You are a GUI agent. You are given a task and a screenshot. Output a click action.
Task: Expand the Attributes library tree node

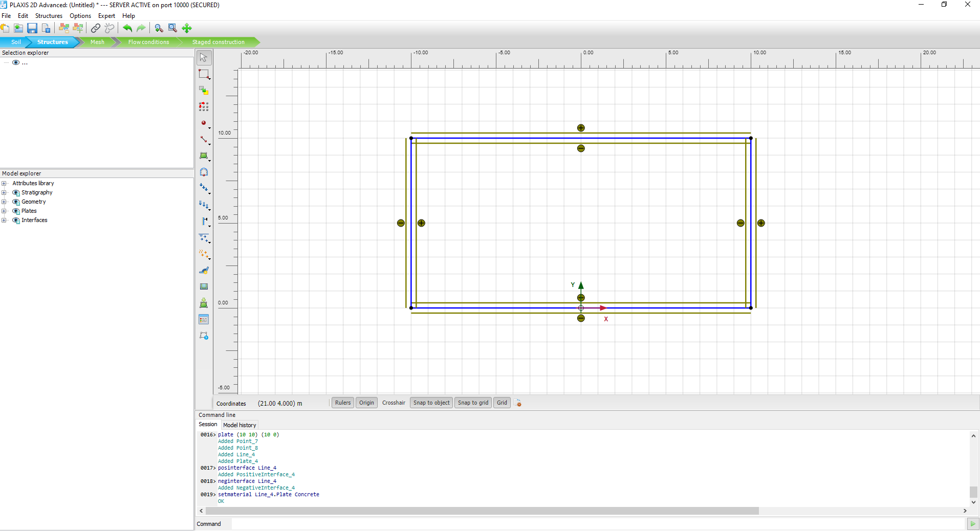(4, 184)
